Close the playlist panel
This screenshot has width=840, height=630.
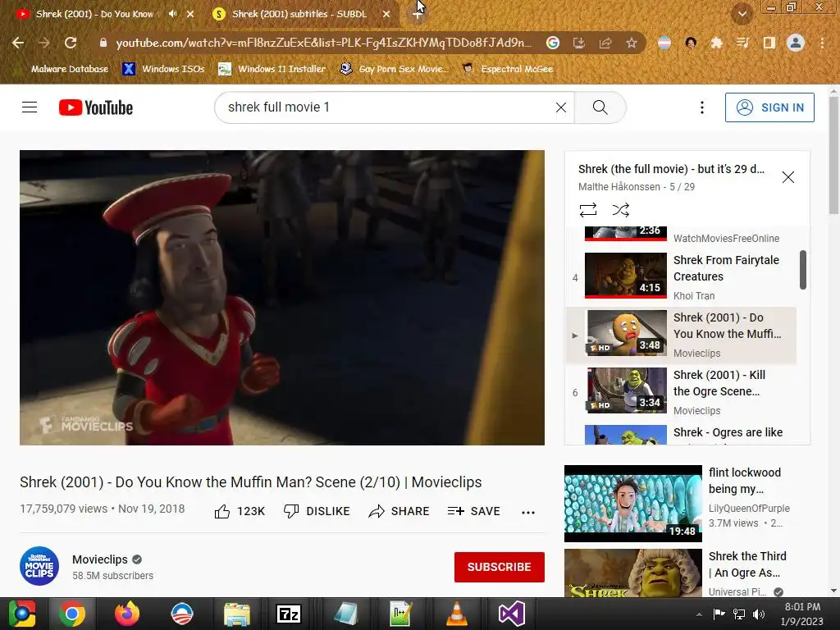(787, 177)
